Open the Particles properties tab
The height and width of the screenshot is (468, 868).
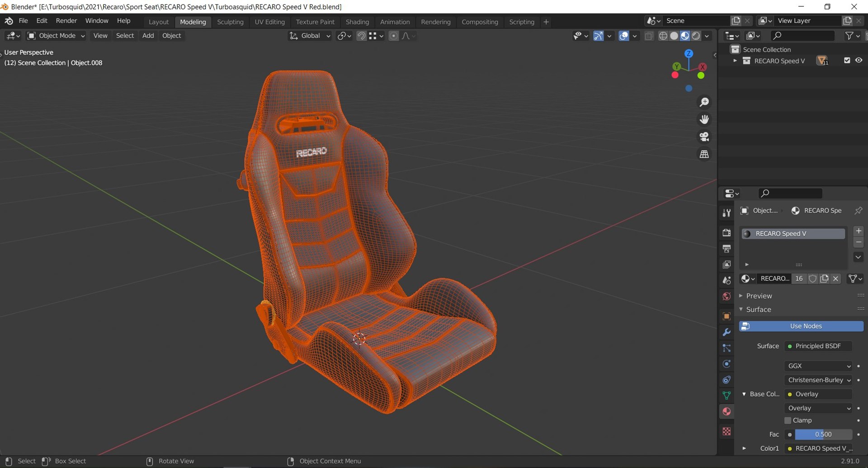click(726, 348)
